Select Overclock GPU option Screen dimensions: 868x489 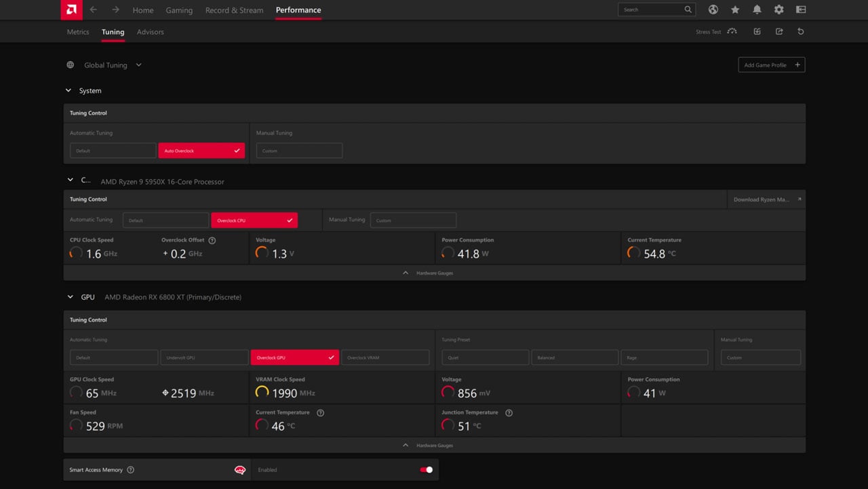point(295,357)
